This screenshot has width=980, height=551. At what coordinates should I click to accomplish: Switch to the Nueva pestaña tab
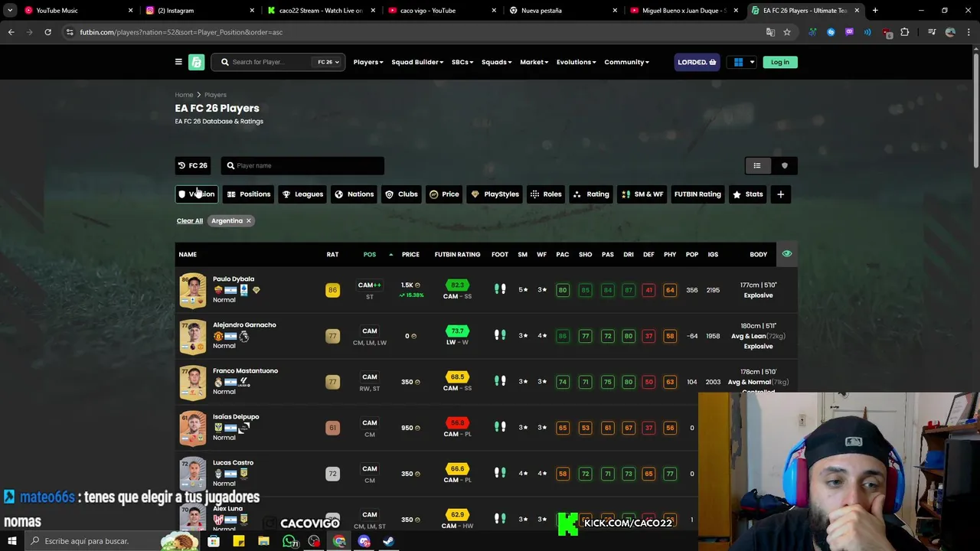(x=563, y=11)
